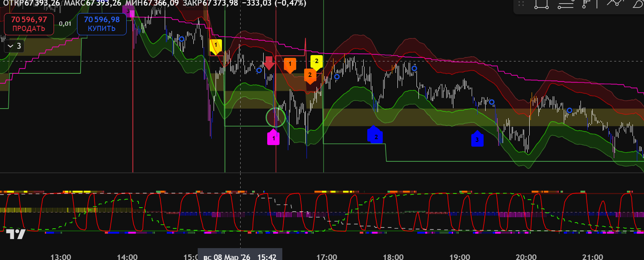644x260 pixels.
Task: Click the yellow marker labeled 2
Action: tap(316, 62)
